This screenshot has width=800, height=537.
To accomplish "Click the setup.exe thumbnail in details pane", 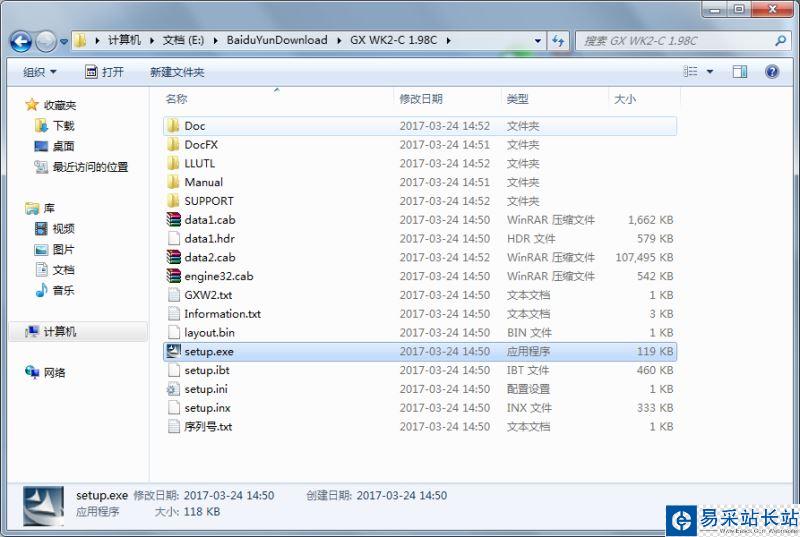I will click(x=44, y=506).
